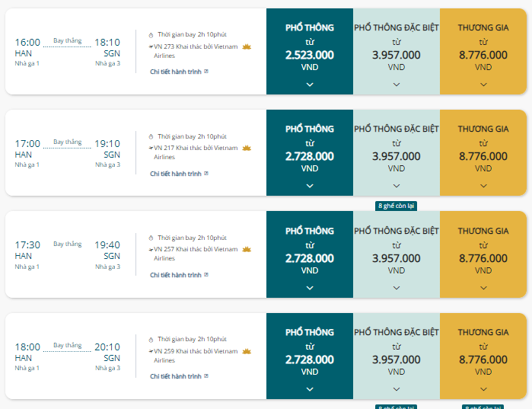This screenshot has width=532, height=409.
Task: Open Chi tiết hành trình for flight VN 257
Action: (176, 275)
